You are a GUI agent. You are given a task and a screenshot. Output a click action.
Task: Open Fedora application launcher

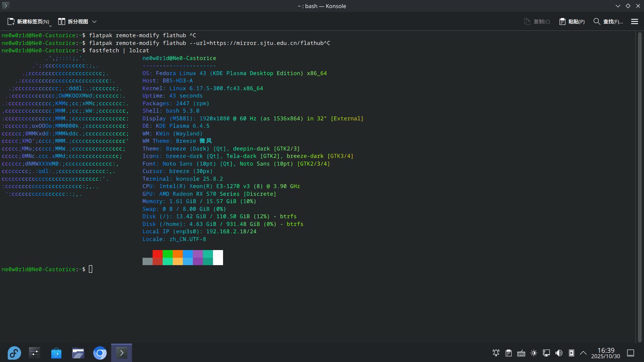(14, 353)
